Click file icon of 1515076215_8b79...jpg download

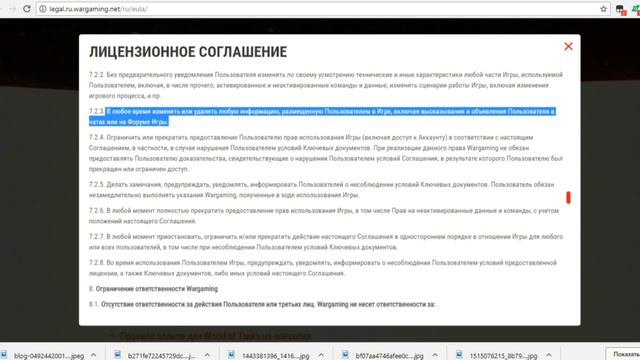point(459,355)
